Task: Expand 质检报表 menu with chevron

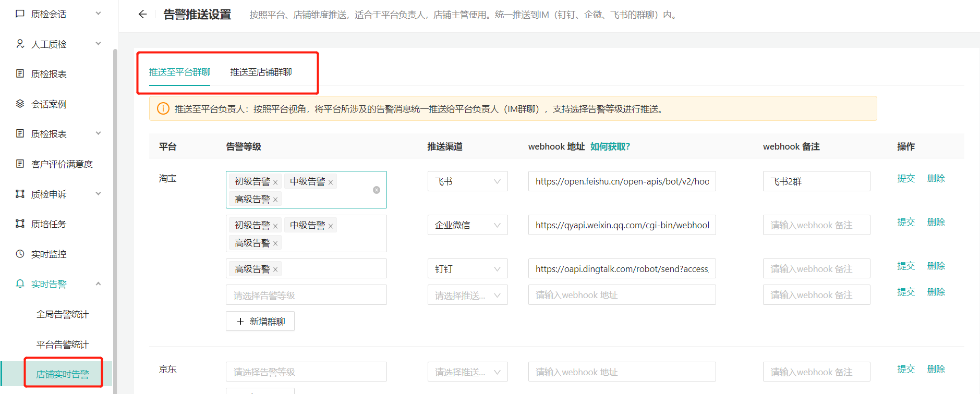Action: pyautogui.click(x=98, y=133)
